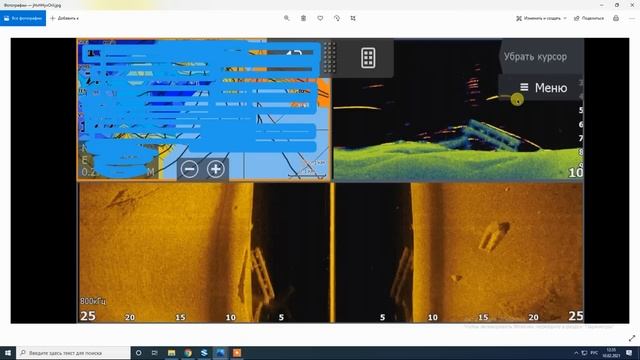Image resolution: width=640 pixels, height=360 pixels.
Task: Click the taskbar search input field
Action: tap(73, 353)
